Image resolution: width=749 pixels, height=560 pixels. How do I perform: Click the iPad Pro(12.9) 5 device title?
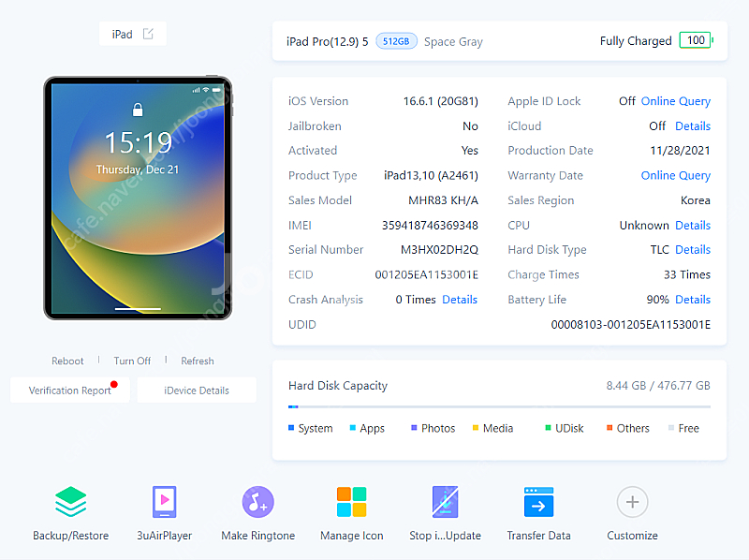[327, 41]
